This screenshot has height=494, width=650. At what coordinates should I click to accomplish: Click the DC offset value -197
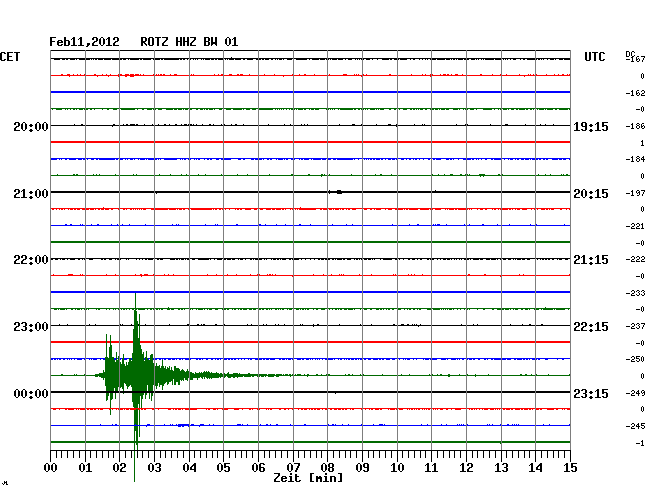[x=635, y=194]
